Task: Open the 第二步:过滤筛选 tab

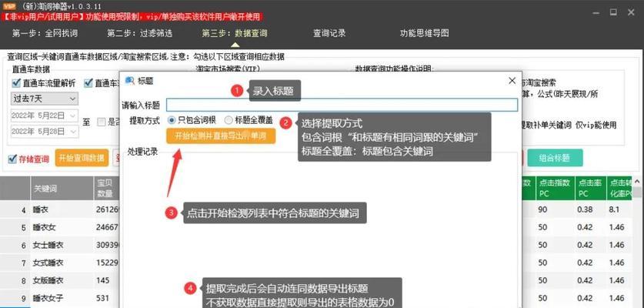Action: click(139, 33)
